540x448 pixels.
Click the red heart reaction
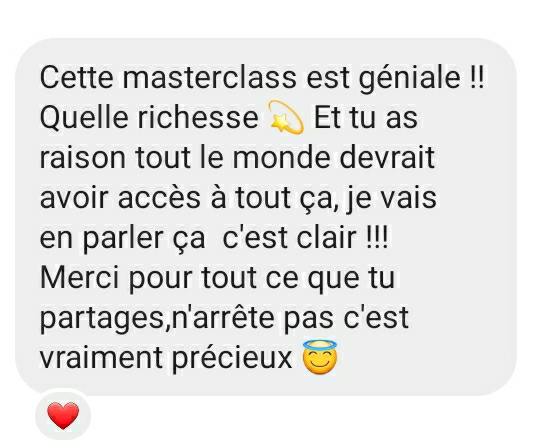click(x=63, y=415)
